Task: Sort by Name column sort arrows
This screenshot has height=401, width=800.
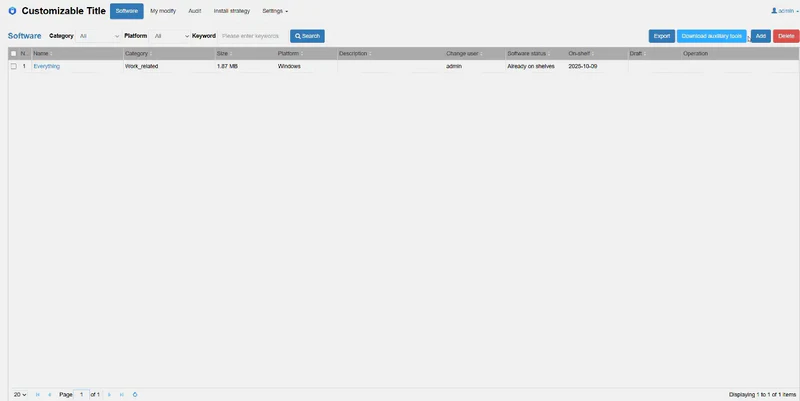Action: pyautogui.click(x=51, y=54)
